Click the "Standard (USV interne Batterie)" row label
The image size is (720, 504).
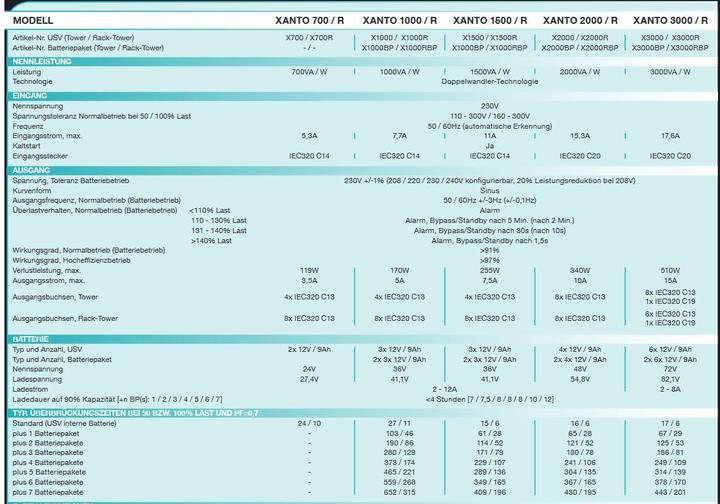pos(64,423)
